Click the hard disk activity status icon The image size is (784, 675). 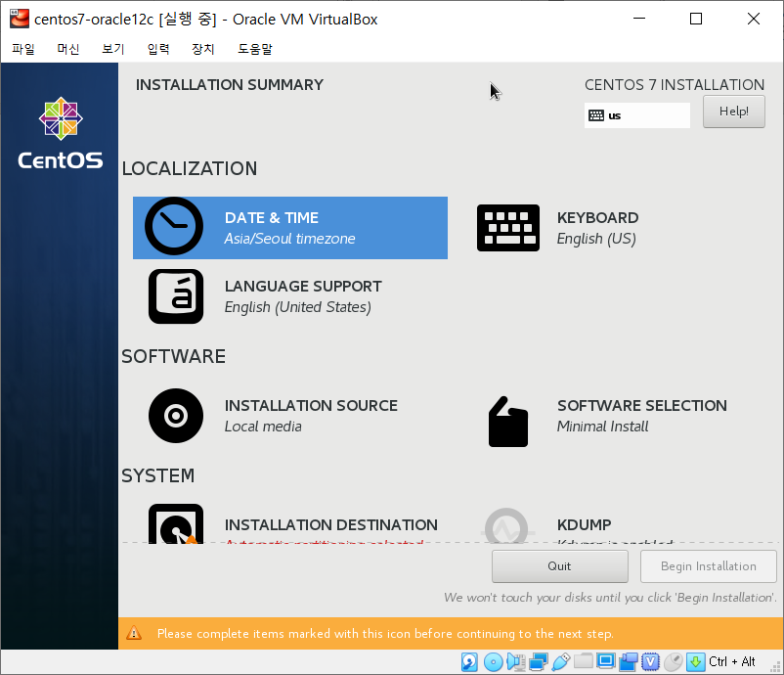469,662
